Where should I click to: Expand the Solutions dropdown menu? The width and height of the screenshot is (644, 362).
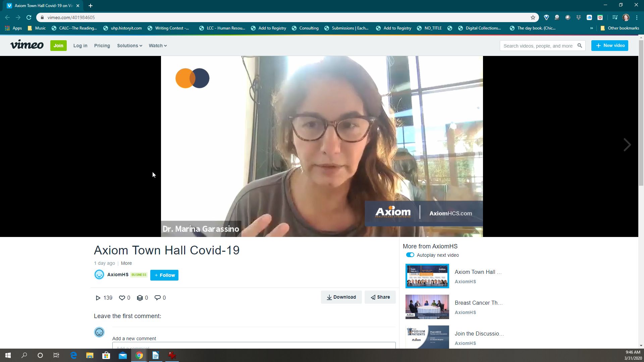coord(129,46)
